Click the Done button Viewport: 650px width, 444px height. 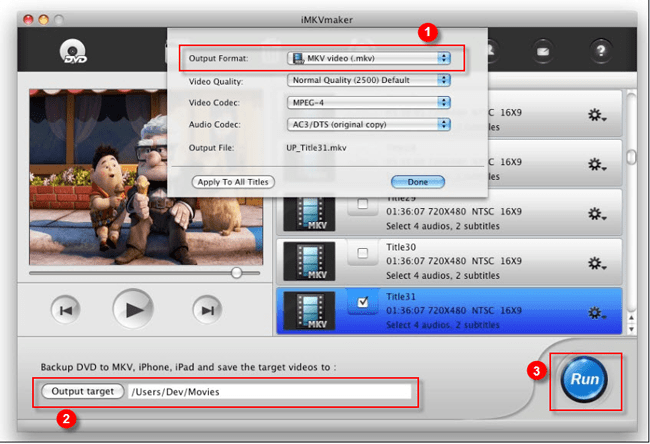pos(417,182)
